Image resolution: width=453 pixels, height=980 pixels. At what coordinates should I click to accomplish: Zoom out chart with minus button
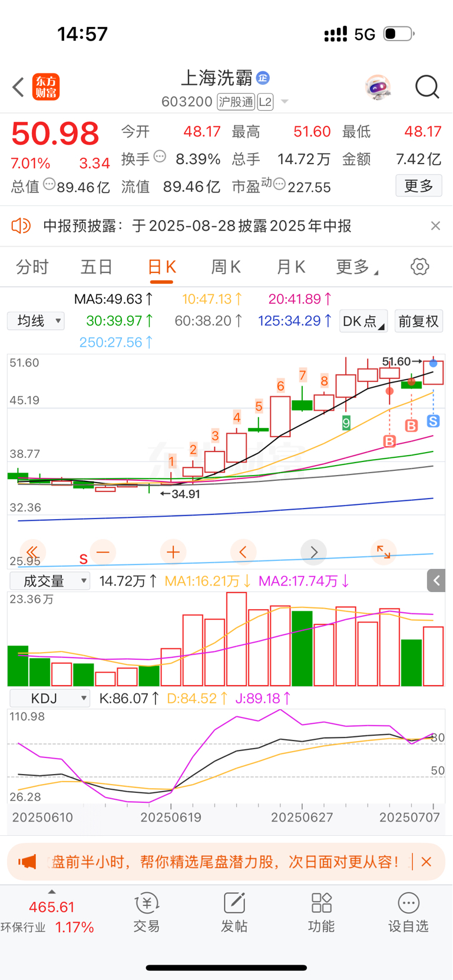pyautogui.click(x=103, y=552)
